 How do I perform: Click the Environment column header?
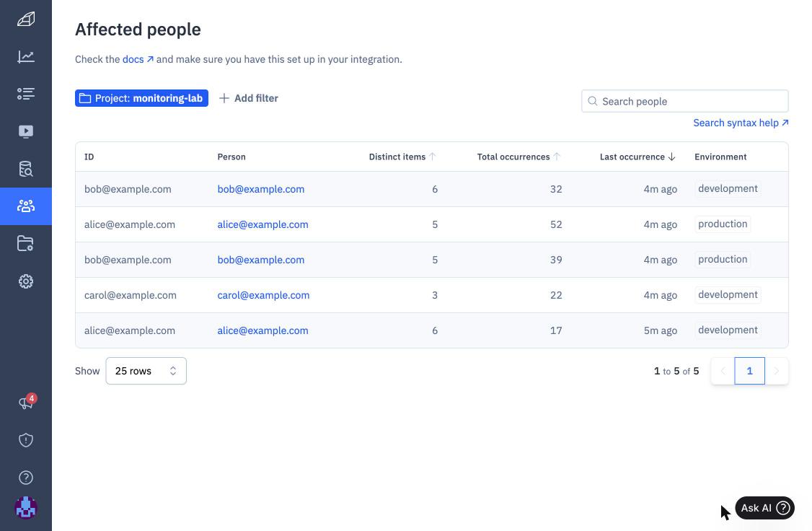click(x=720, y=157)
